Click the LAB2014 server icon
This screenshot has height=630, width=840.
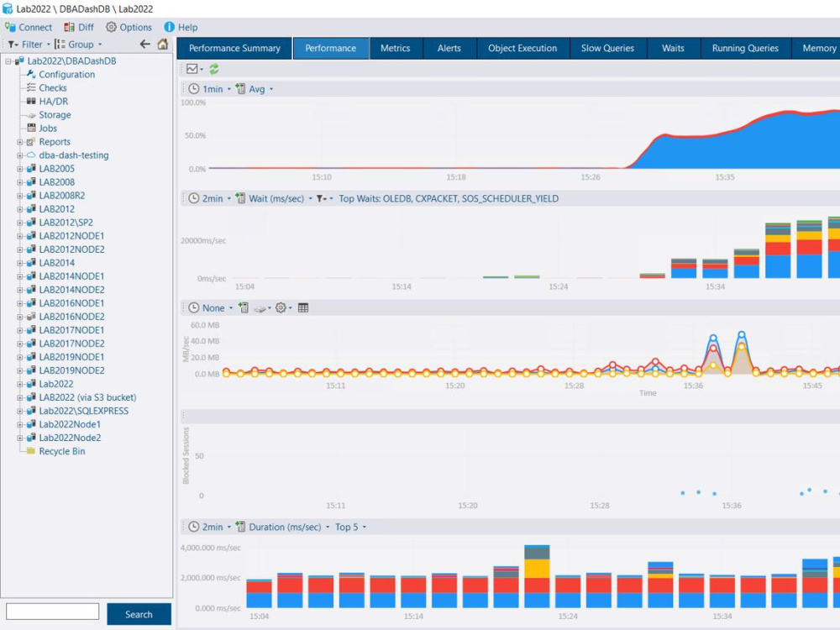pos(31,262)
